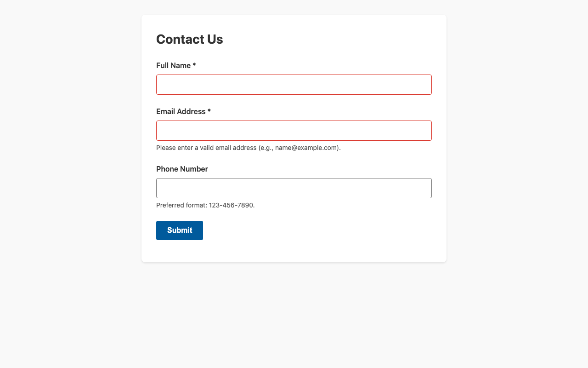Click the asterisk next to Email Address

[x=209, y=111]
